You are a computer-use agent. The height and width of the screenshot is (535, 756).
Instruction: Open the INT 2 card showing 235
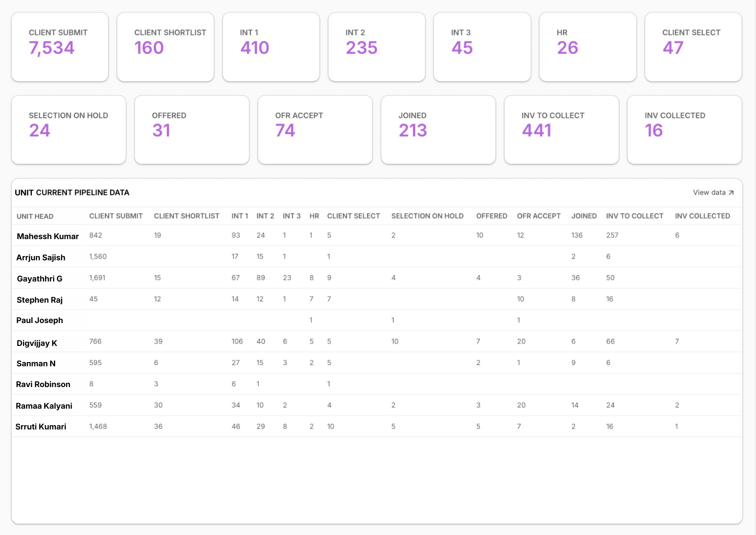click(377, 47)
